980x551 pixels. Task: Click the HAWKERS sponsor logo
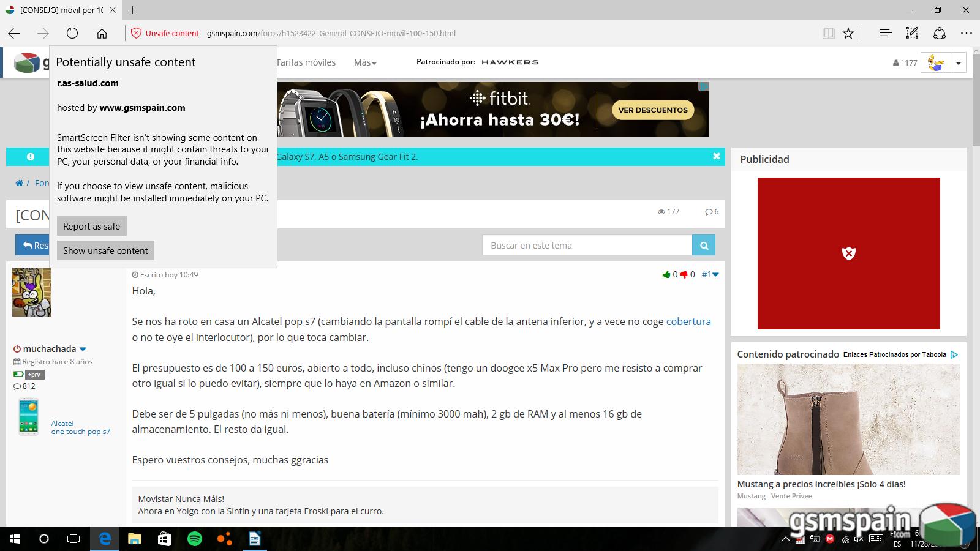(x=510, y=62)
